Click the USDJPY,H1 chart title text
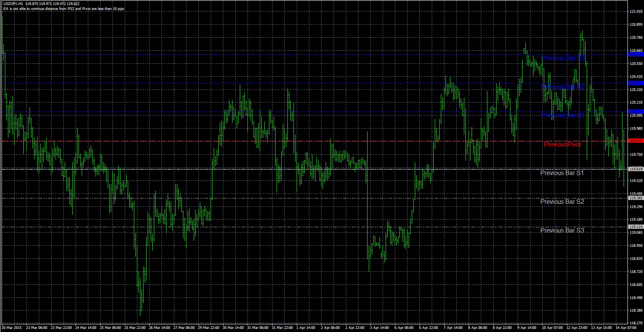This screenshot has height=332, width=644. (13, 3)
